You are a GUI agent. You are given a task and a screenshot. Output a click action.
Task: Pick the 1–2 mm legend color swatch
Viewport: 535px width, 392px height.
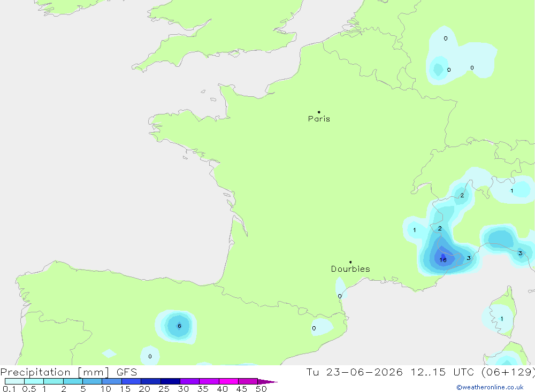pos(53,381)
